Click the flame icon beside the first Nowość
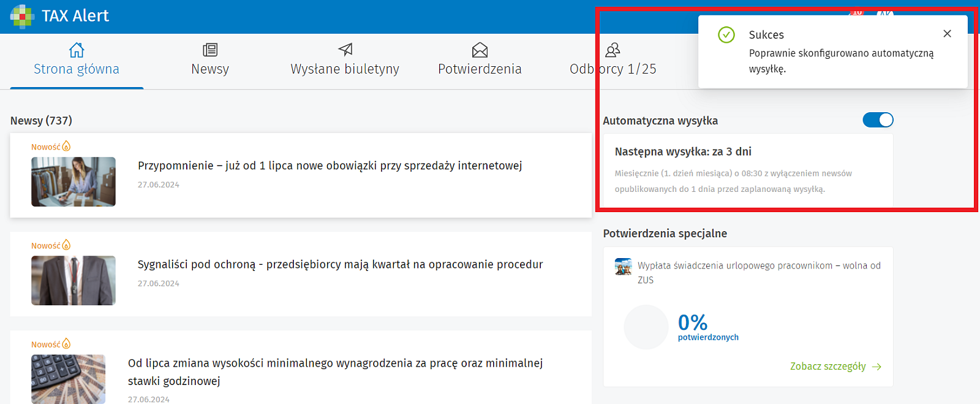This screenshot has width=980, height=404. (x=66, y=146)
